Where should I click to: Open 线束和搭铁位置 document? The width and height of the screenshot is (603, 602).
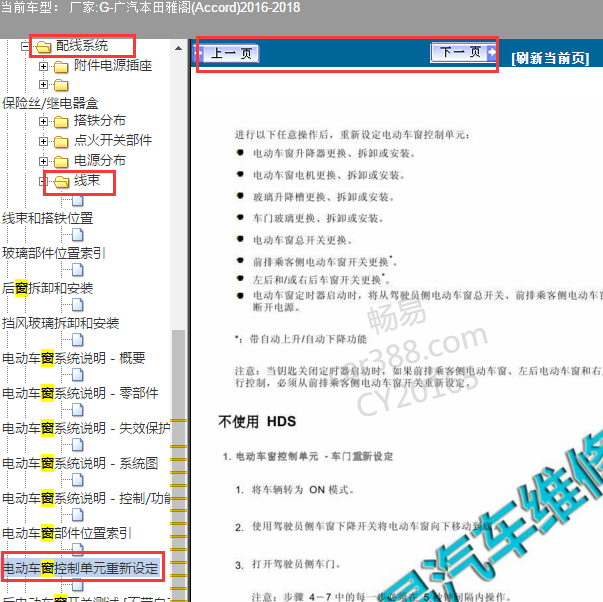point(48,218)
